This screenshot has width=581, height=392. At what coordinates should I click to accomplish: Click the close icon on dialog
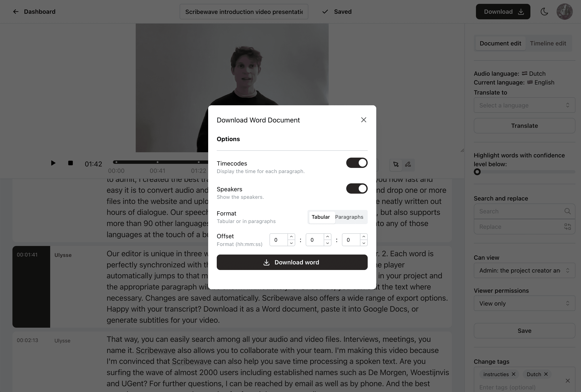pyautogui.click(x=363, y=119)
